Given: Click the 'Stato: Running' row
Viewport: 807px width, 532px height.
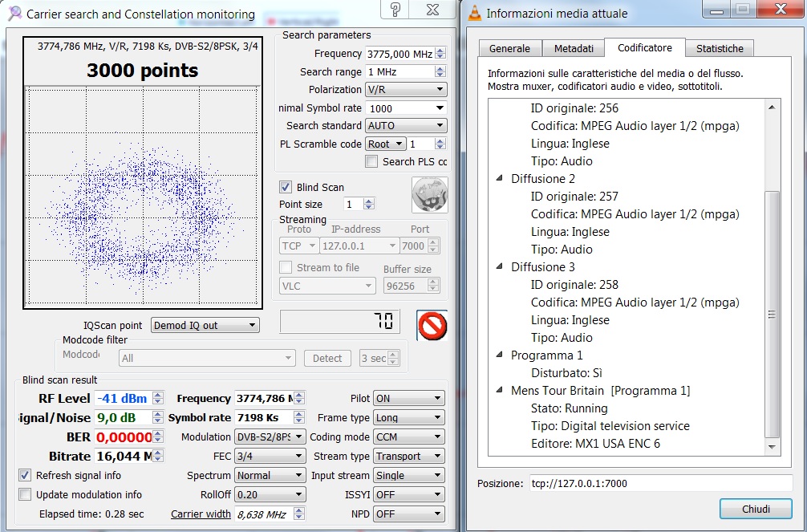Looking at the screenshot, I should click(x=570, y=408).
